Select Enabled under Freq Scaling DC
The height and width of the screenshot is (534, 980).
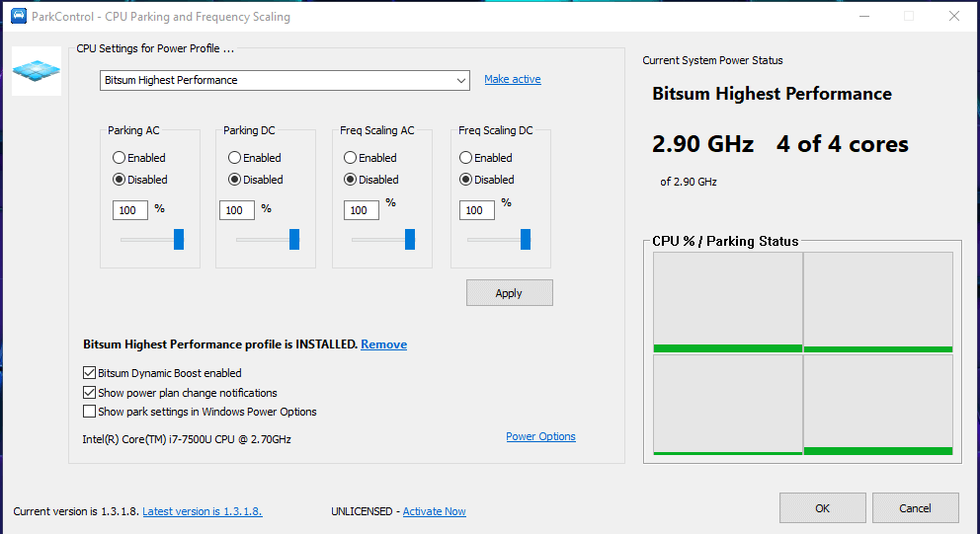pos(466,158)
